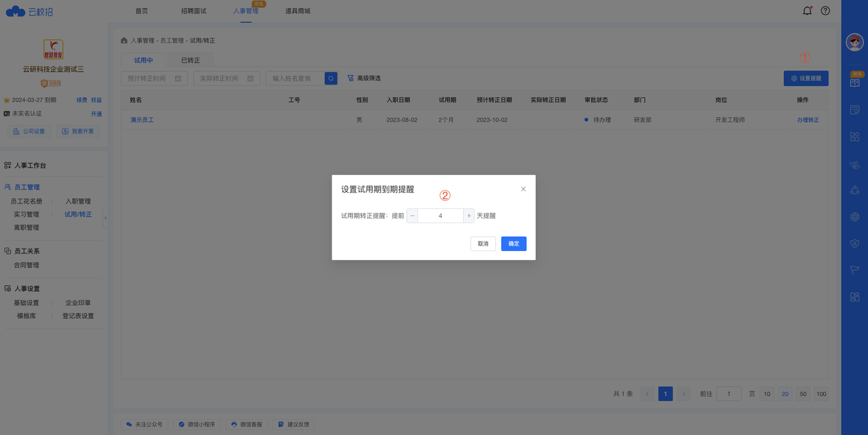This screenshot has width=868, height=435.
Task: Click the user avatar at top right
Action: click(x=854, y=42)
